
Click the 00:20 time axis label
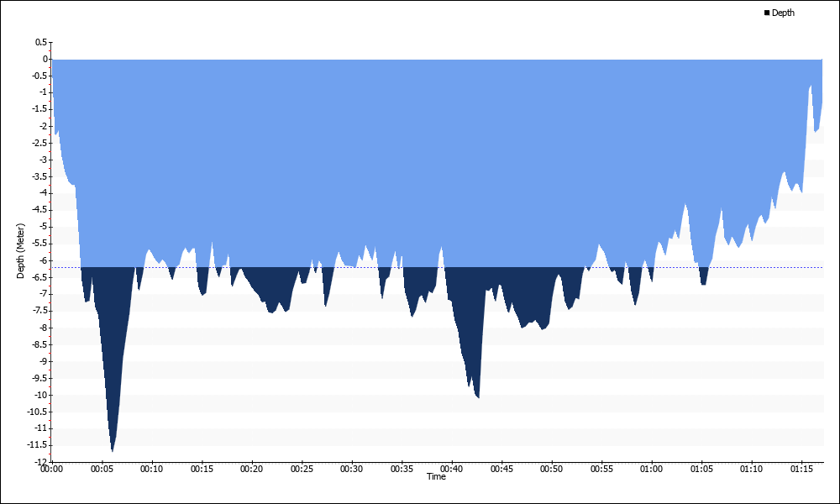tap(252, 469)
